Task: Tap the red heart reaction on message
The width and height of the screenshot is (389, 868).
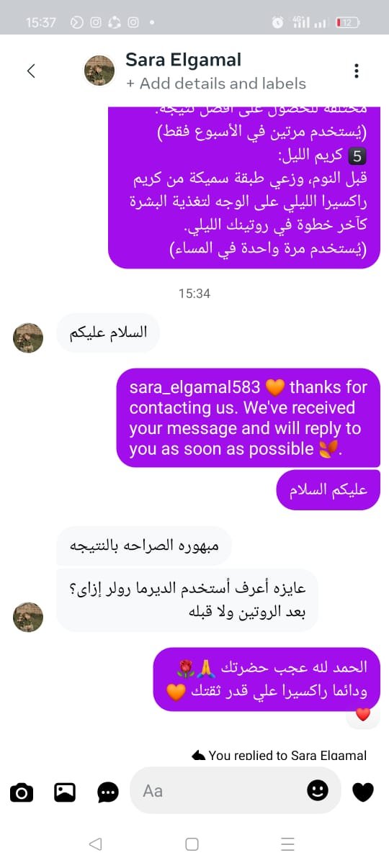Action: coord(363,715)
